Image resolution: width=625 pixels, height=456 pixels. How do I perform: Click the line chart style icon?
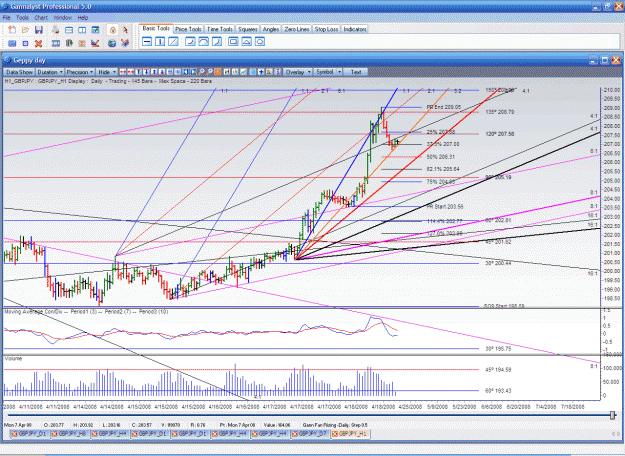(243, 72)
